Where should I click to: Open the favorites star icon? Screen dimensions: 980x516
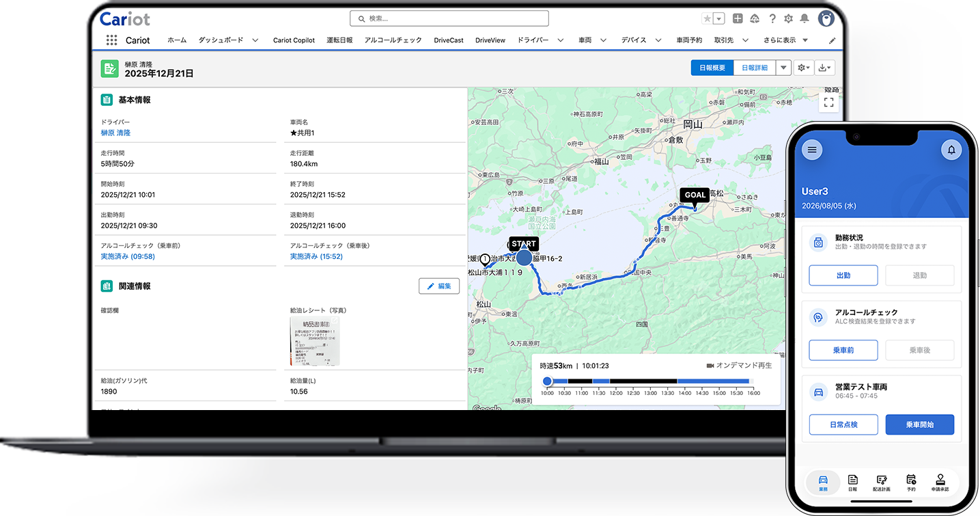(708, 19)
